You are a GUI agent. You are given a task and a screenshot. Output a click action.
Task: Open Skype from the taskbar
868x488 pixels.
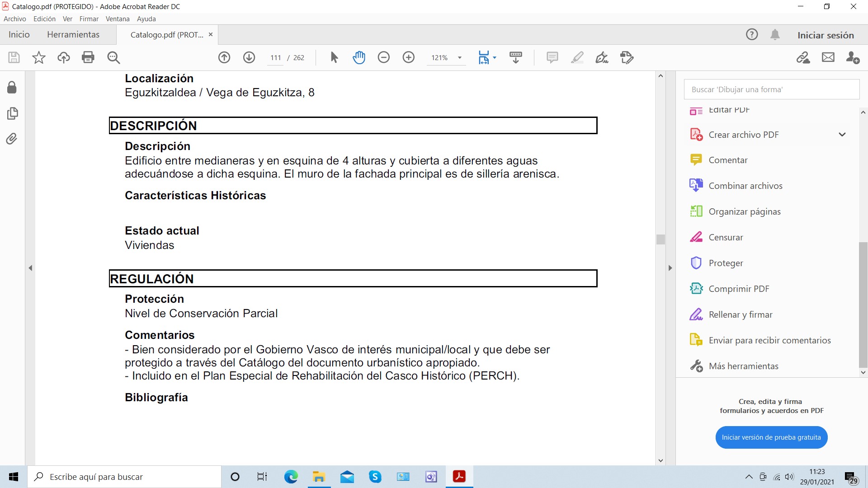point(375,477)
